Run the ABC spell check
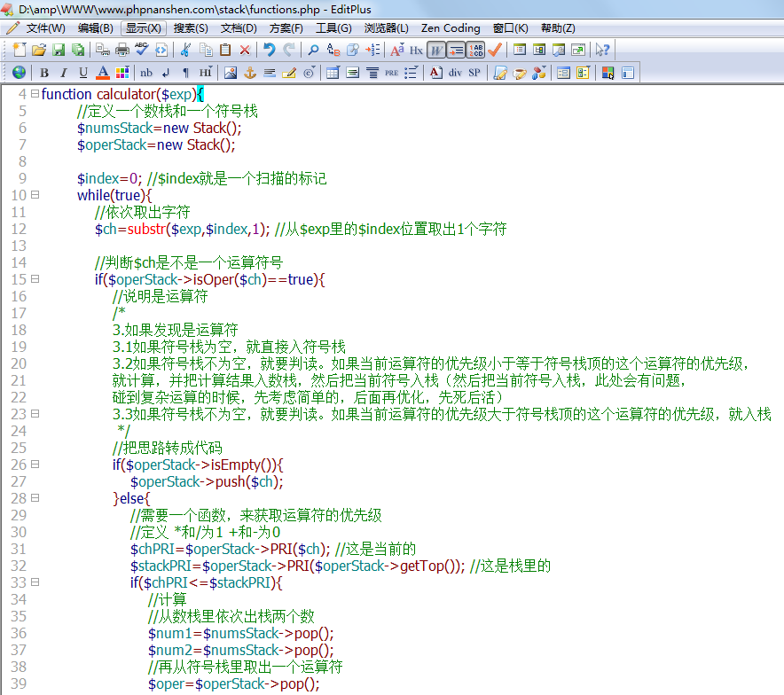The height and width of the screenshot is (695, 784). 142,50
